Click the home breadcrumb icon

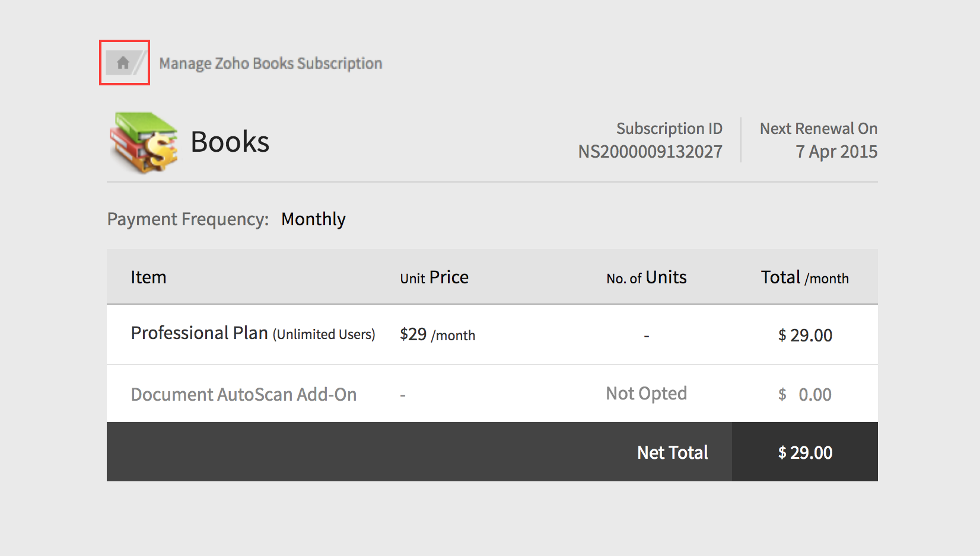tap(123, 63)
